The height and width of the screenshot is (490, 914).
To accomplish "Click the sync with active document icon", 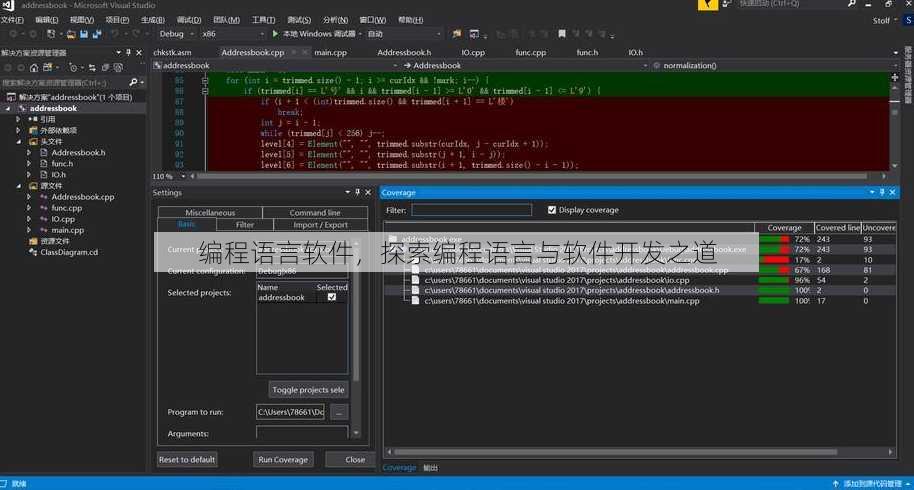I will pos(92,68).
